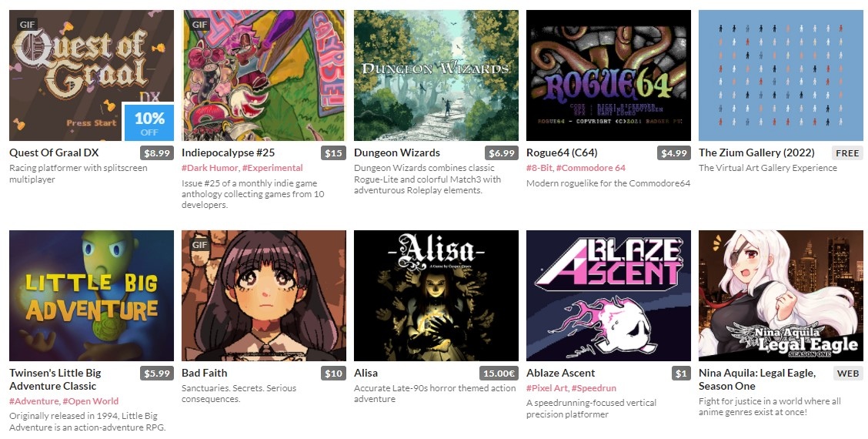Select the #8-Bit tag
Image resolution: width=868 pixels, height=439 pixels.
(x=539, y=168)
